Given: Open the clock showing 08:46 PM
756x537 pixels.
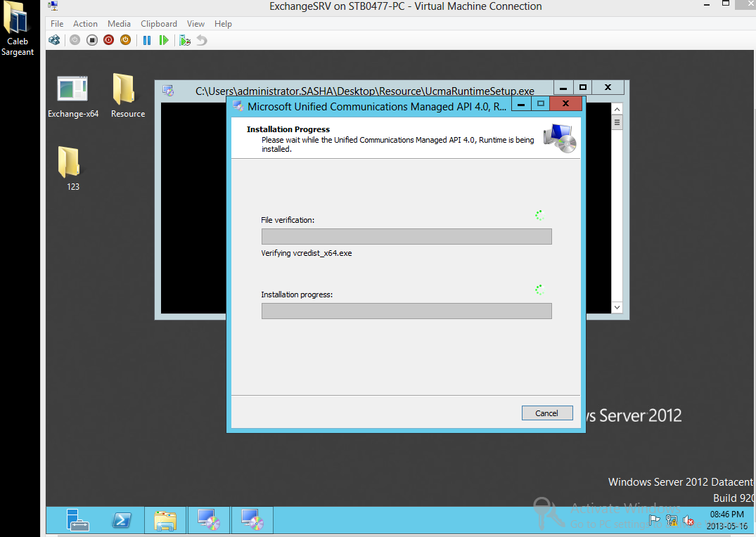Looking at the screenshot, I should (726, 520).
